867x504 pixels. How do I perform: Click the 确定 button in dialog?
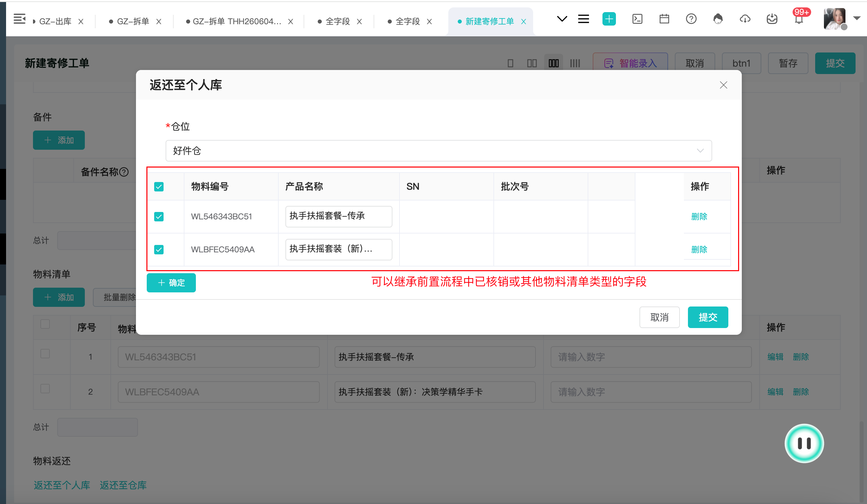tap(171, 283)
